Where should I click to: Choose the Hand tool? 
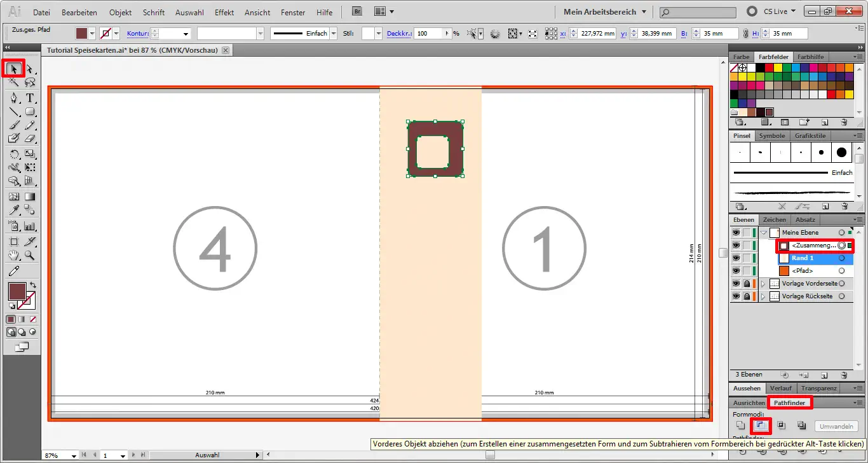(x=14, y=256)
